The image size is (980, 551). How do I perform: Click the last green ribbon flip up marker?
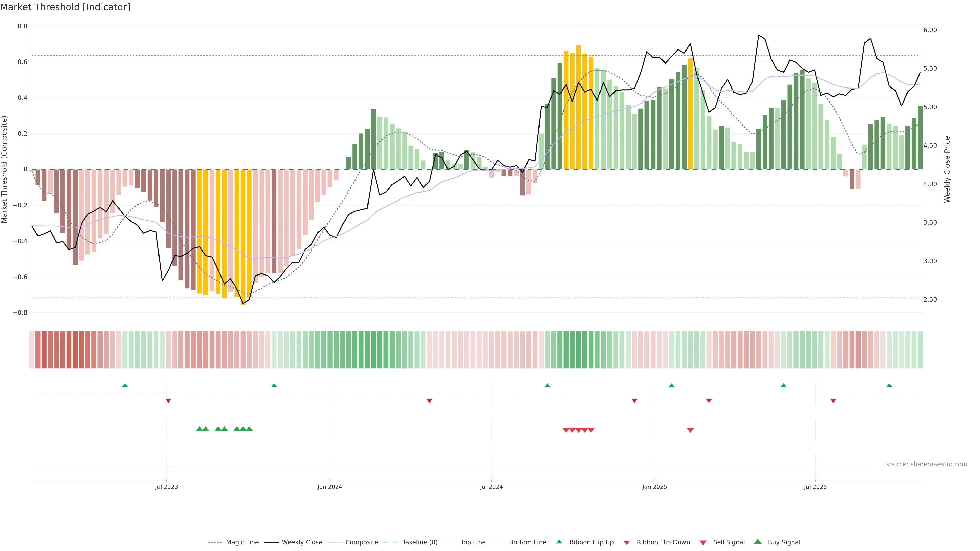(889, 386)
